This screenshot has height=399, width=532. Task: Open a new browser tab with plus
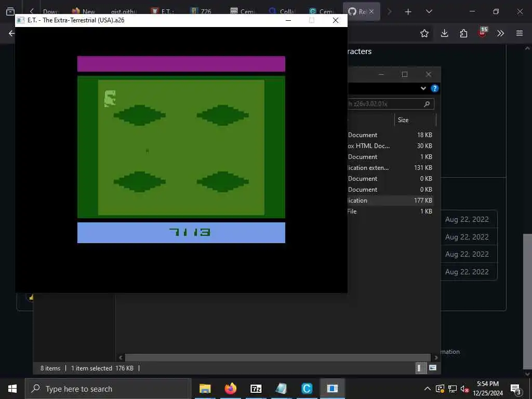pos(408,12)
